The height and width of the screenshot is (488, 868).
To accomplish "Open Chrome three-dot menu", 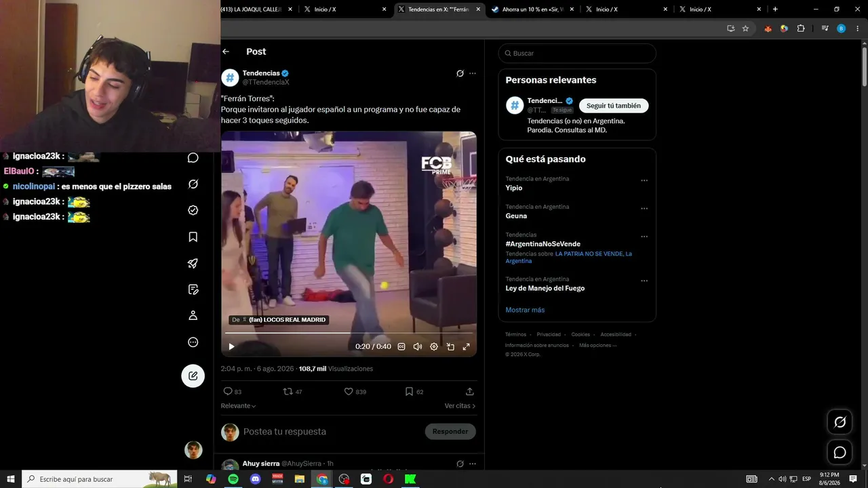I will 857,28.
